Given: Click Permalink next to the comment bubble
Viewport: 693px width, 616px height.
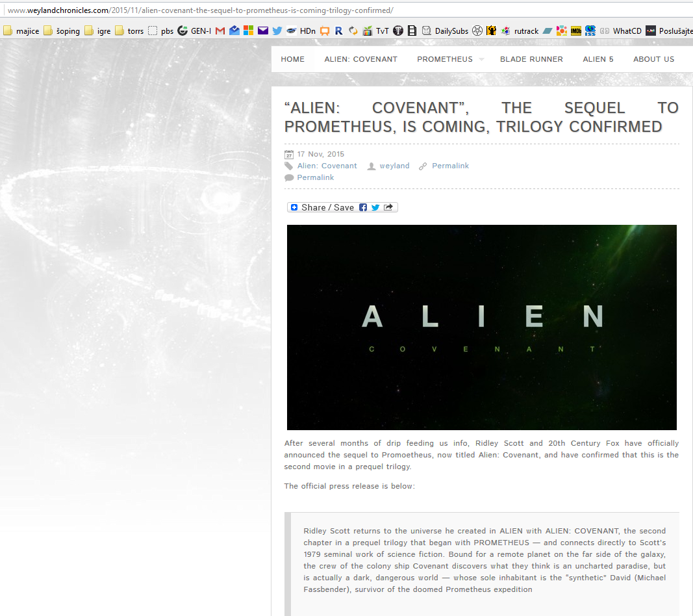Looking at the screenshot, I should coord(315,177).
